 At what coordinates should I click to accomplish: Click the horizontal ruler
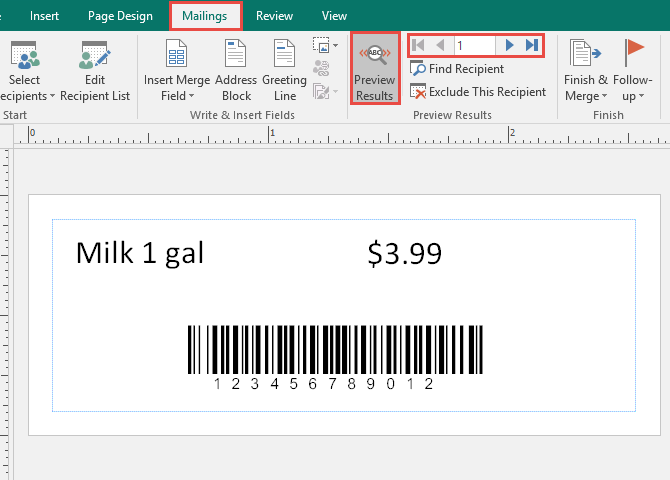point(342,135)
